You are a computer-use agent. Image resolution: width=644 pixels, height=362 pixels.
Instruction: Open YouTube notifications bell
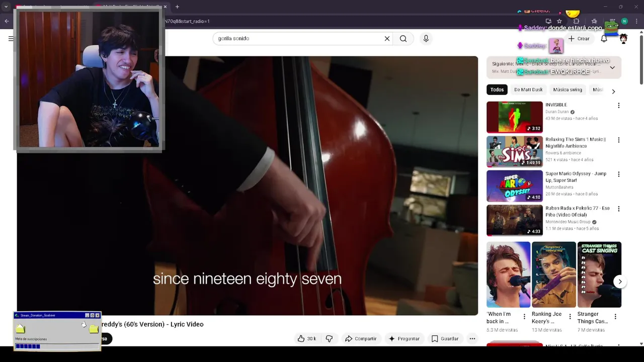click(604, 39)
